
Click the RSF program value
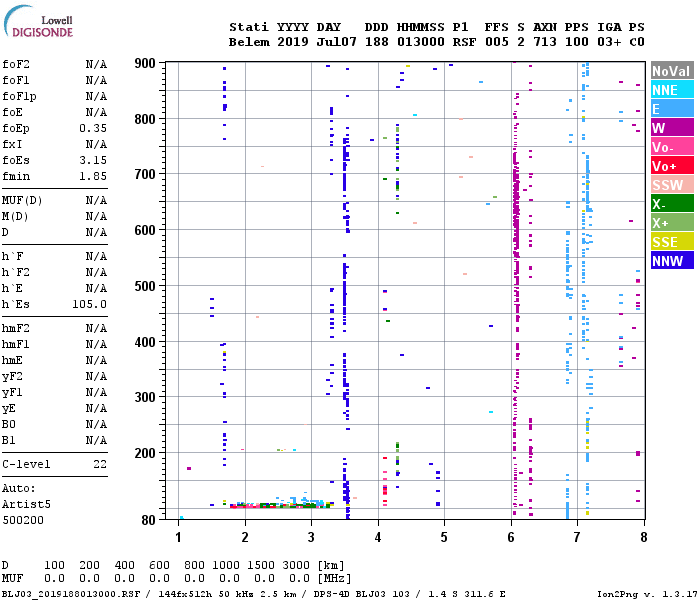coord(464,42)
